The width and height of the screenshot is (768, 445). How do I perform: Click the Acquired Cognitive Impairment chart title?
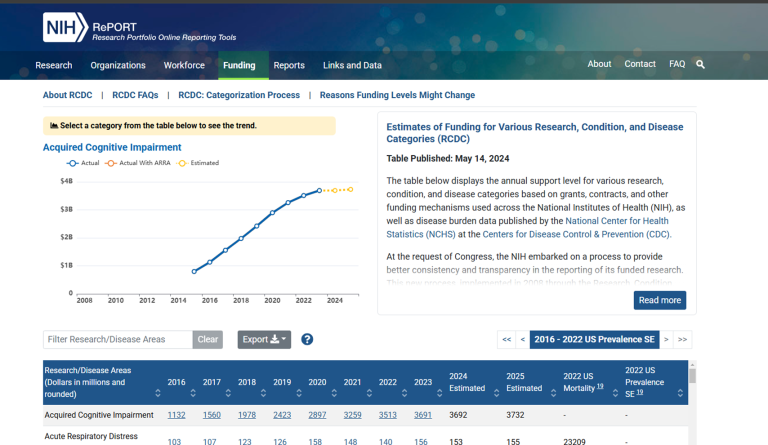point(112,147)
